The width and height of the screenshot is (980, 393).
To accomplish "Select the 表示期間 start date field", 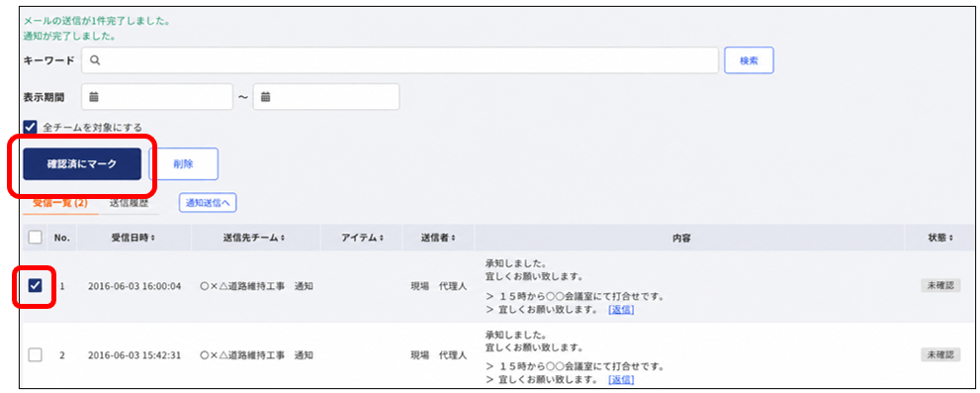I will (x=157, y=97).
